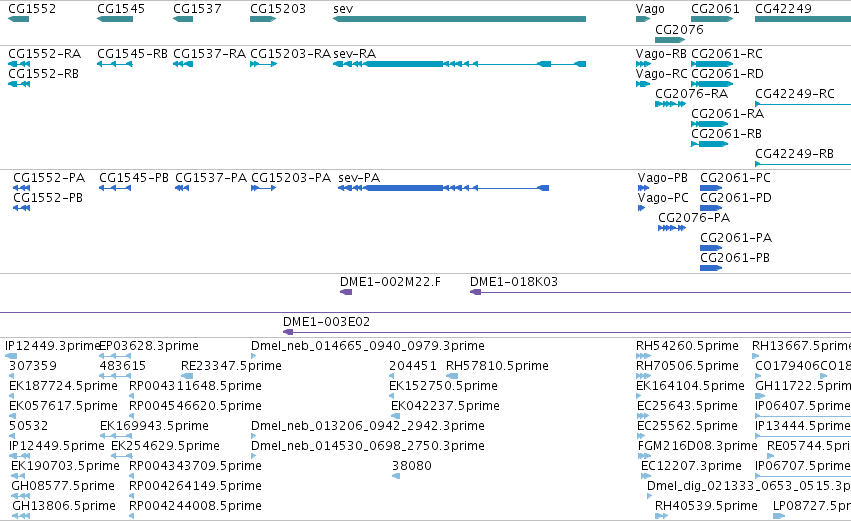Click the Dmel_neb_014665_0940_0979.3prime label
The height and width of the screenshot is (521, 851).
pos(368,346)
